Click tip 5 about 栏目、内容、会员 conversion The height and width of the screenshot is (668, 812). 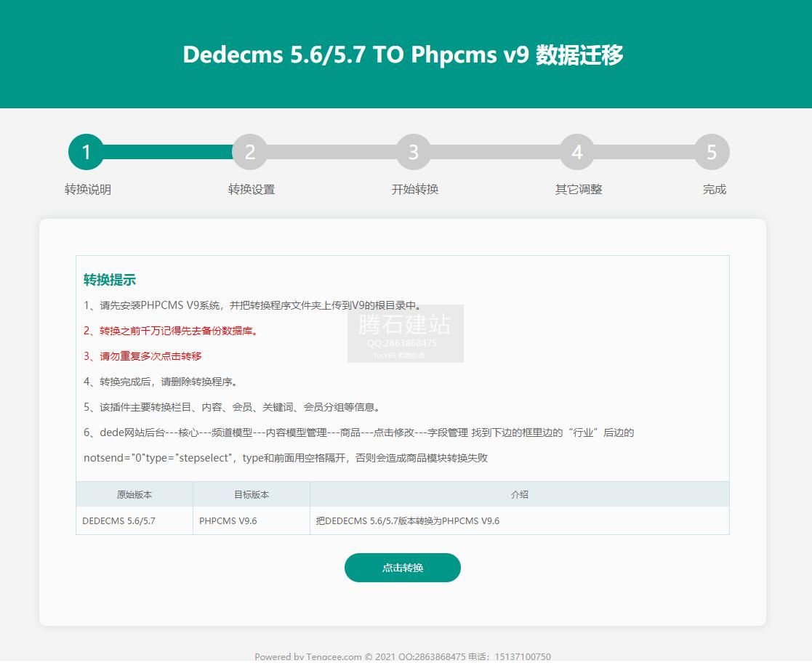(x=232, y=407)
